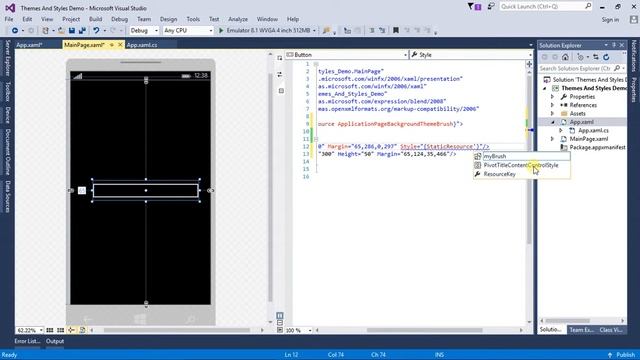Expand the Assets folder node

pyautogui.click(x=552, y=113)
